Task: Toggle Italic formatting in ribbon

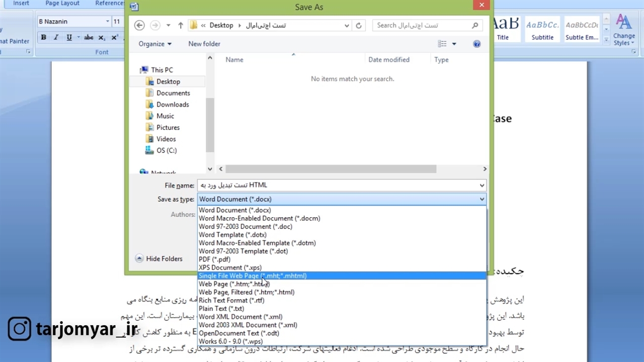Action: click(56, 37)
